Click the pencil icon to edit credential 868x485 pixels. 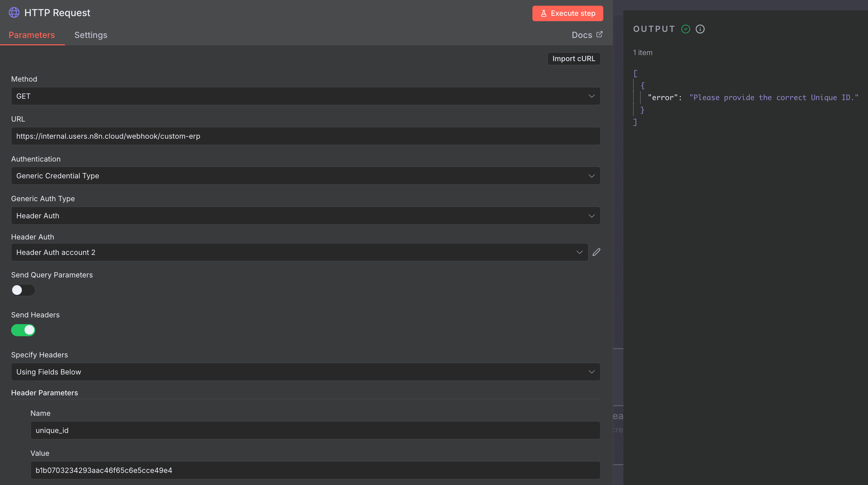click(x=596, y=252)
